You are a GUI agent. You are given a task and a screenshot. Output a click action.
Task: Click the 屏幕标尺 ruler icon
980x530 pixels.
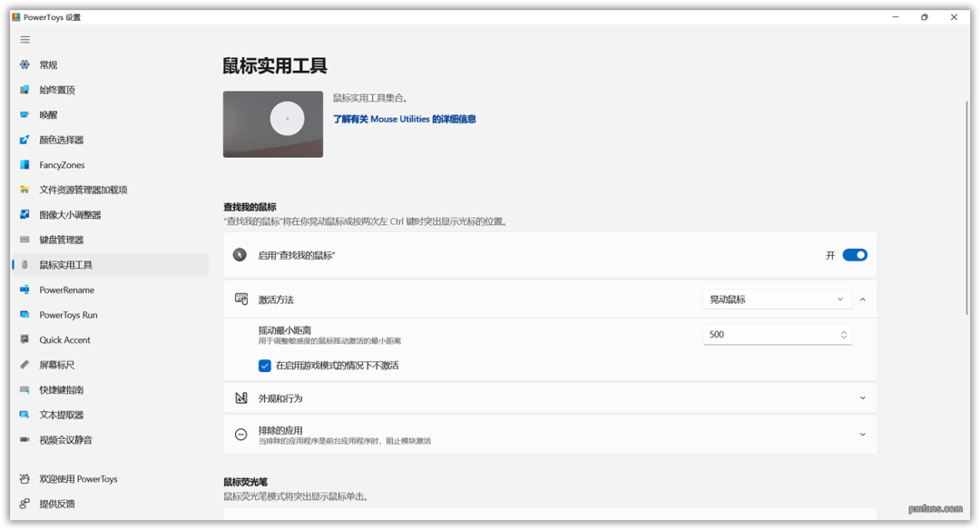point(24,365)
